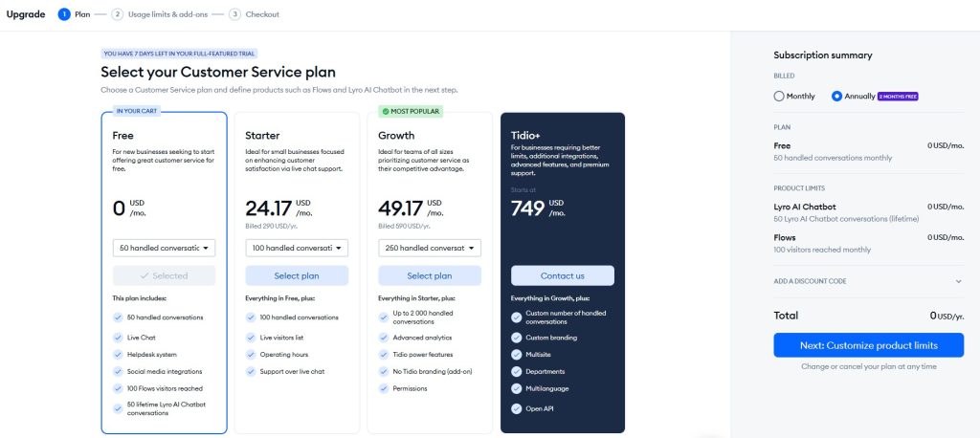The width and height of the screenshot is (980, 438).
Task: Click the check icon beside Multilanguage
Action: pos(517,389)
